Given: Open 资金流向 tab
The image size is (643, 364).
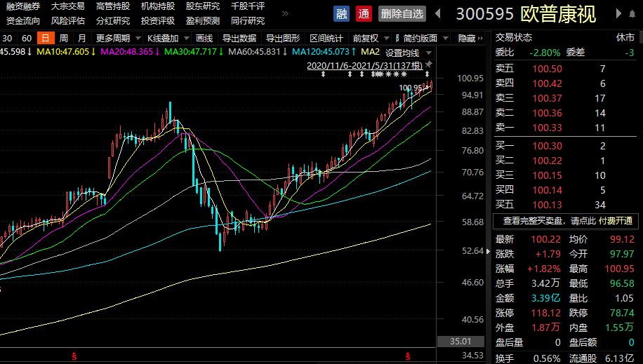Looking at the screenshot, I should point(23,20).
